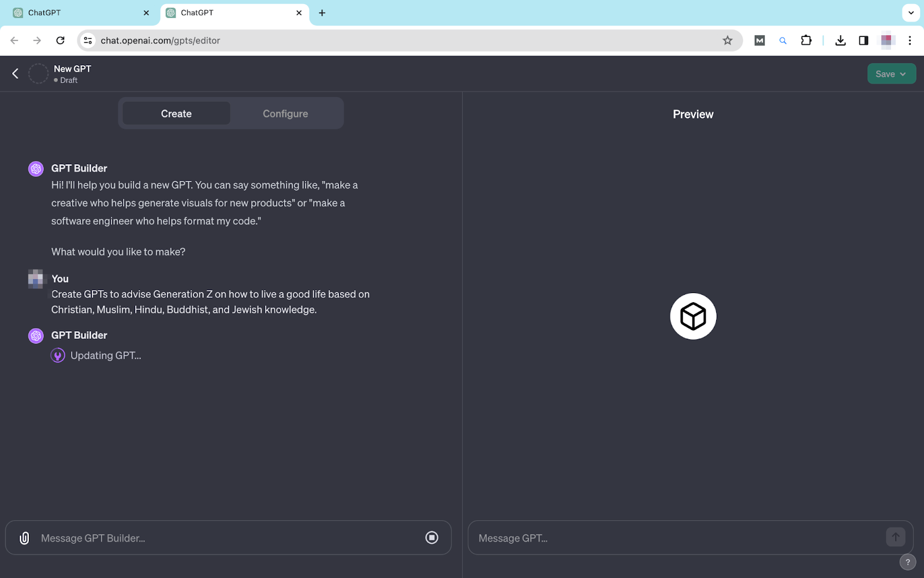Open the Extensions puzzle-piece menu

tap(806, 40)
